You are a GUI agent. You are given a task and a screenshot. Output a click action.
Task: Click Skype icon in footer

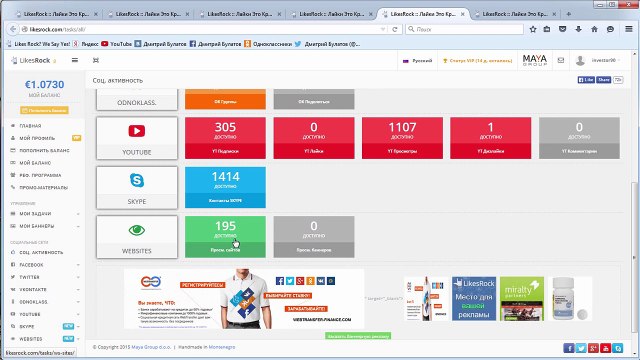(x=618, y=348)
